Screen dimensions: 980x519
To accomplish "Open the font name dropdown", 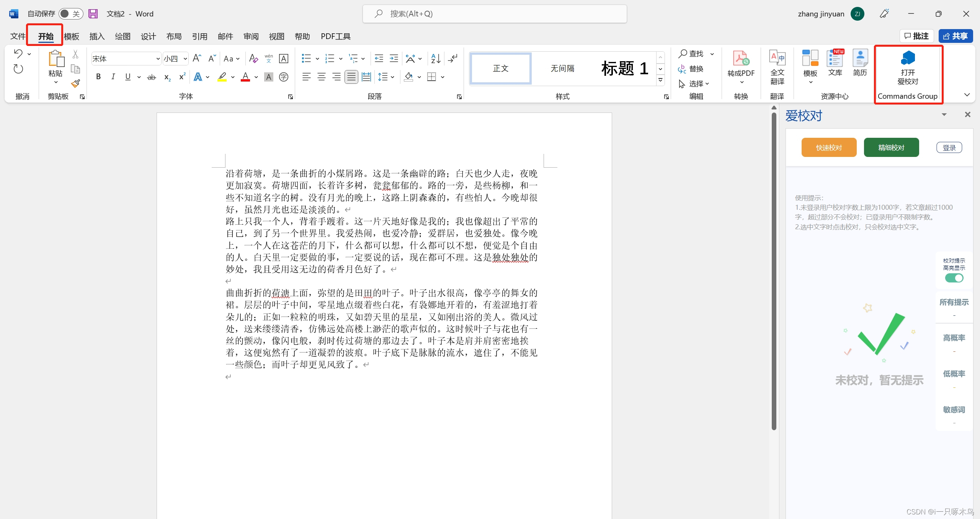I will (158, 59).
